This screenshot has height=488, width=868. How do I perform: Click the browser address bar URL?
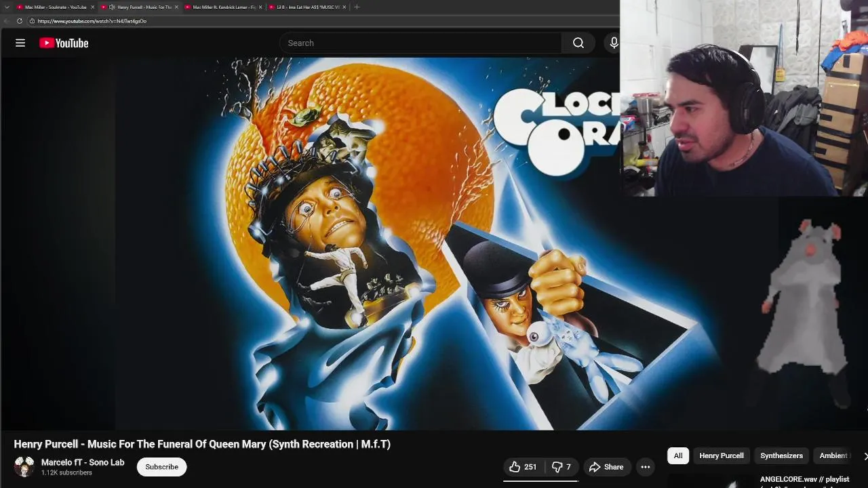92,21
